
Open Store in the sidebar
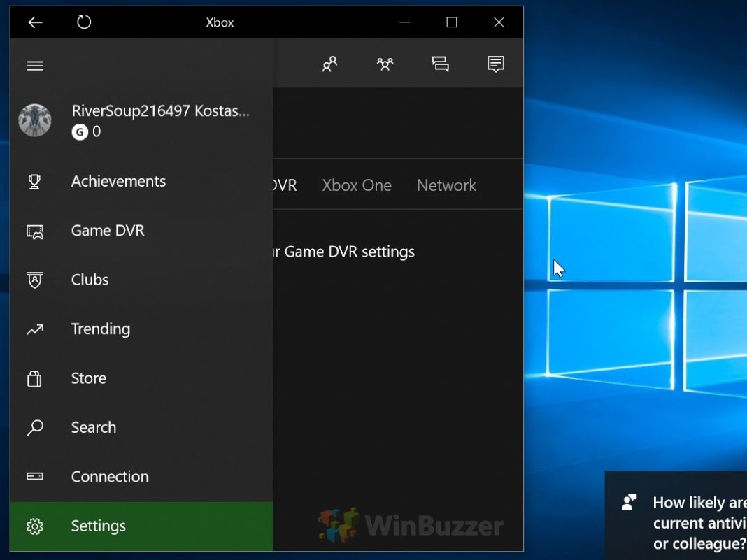[x=141, y=378]
